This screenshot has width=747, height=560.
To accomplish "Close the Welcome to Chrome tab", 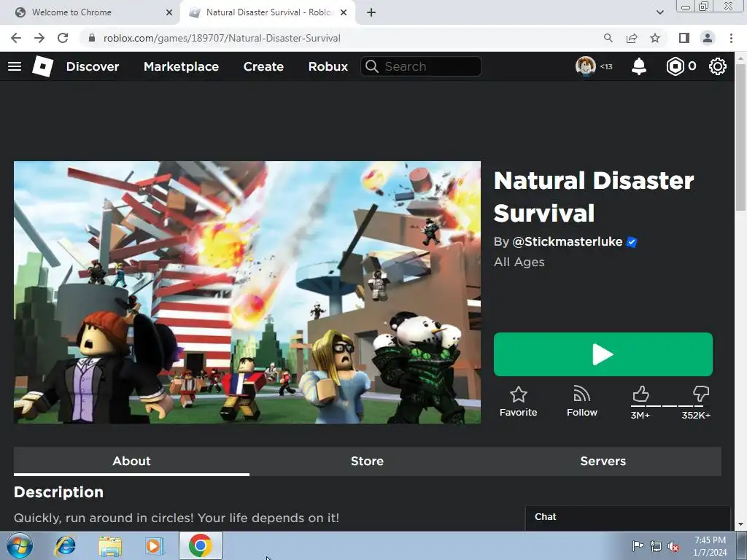I will (169, 12).
